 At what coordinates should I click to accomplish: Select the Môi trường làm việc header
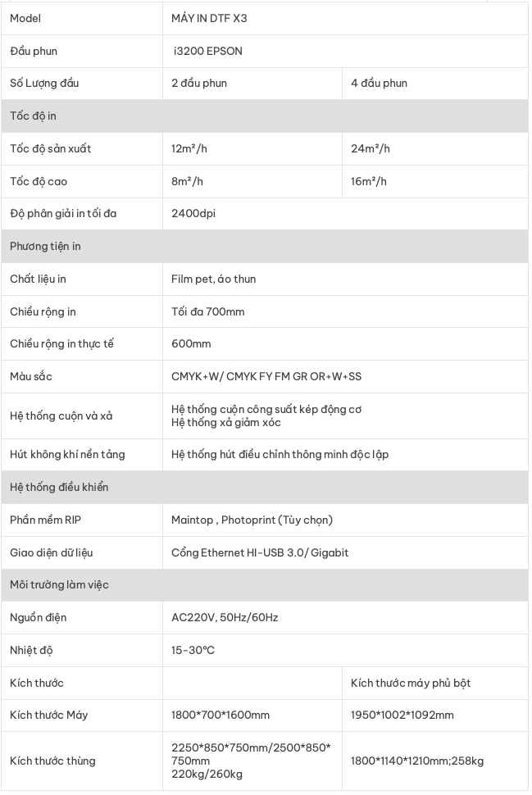pos(264,585)
